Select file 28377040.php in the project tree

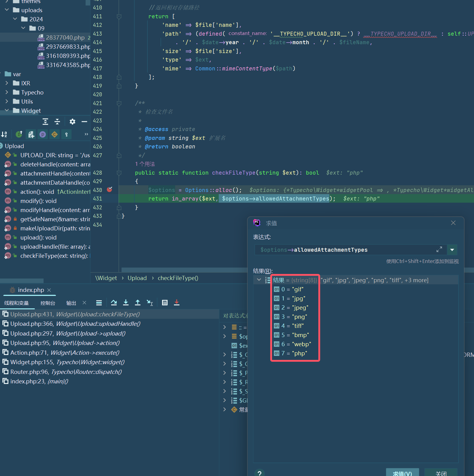(45, 37)
